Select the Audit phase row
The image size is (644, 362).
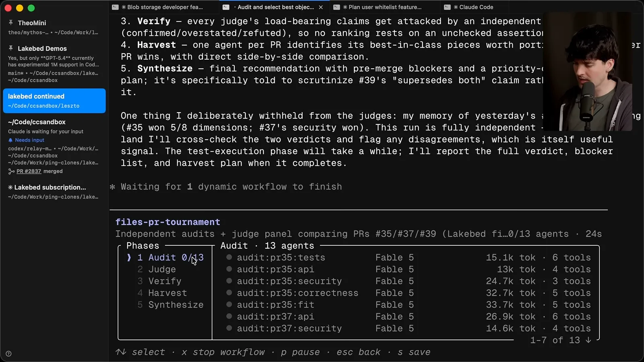[165, 257]
